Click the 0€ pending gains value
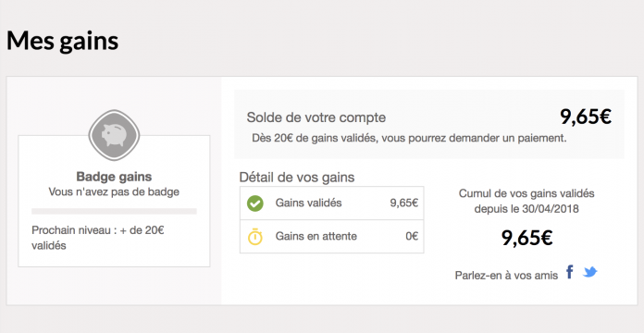Image resolution: width=644 pixels, height=333 pixels. pyautogui.click(x=412, y=237)
